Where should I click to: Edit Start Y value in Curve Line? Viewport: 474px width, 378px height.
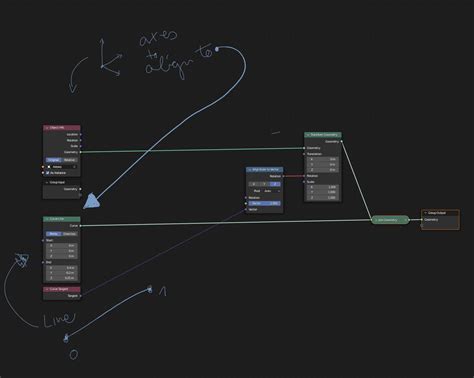click(62, 251)
